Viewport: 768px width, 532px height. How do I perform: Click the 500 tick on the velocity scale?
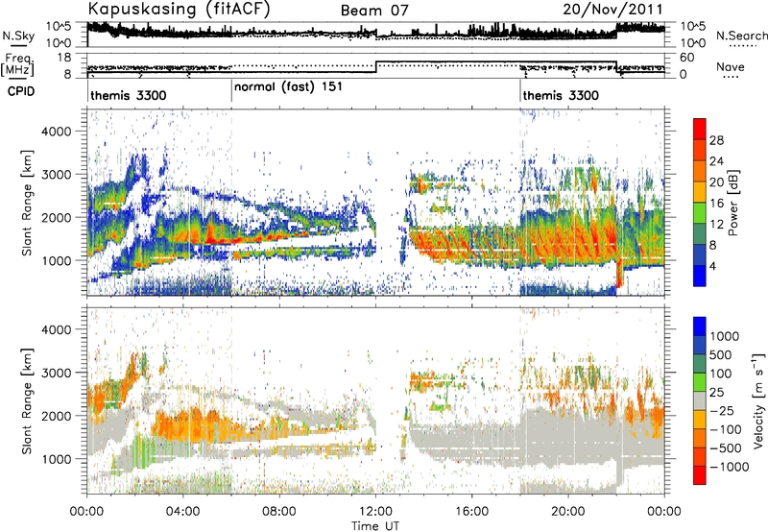pyautogui.click(x=721, y=354)
